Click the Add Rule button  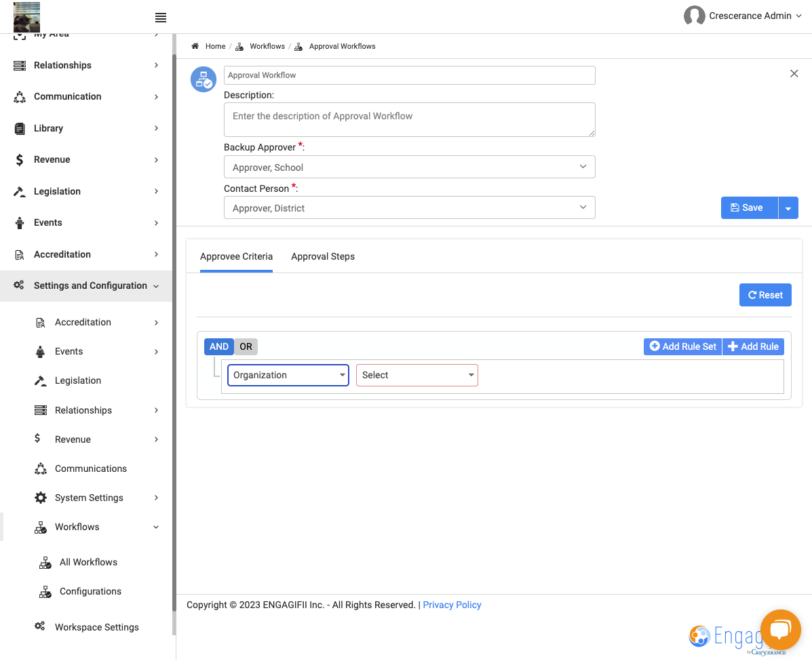[753, 347]
